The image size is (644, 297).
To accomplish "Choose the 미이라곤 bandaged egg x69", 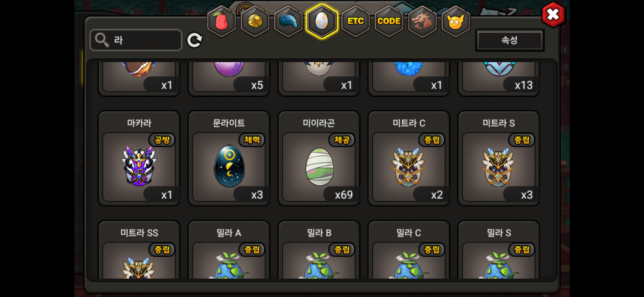I will point(319,158).
